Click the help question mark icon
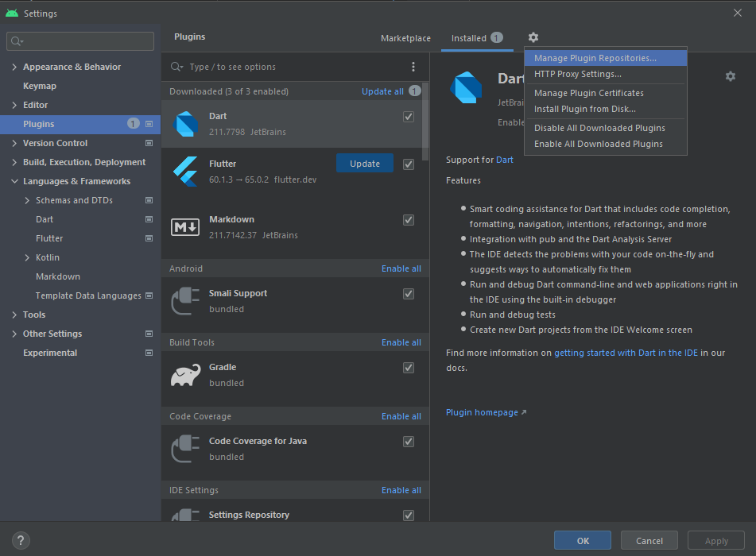Screen dimensions: 756x556 point(21,540)
